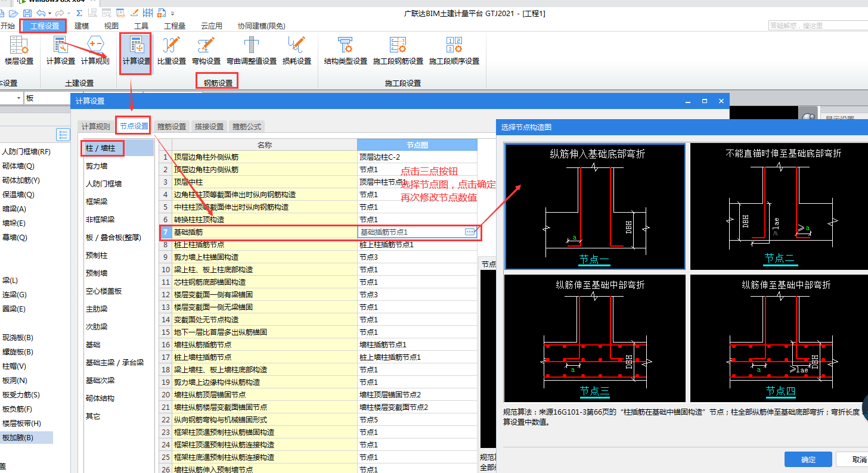Click the redo arrow icon
The image size is (868, 473).
59,13
